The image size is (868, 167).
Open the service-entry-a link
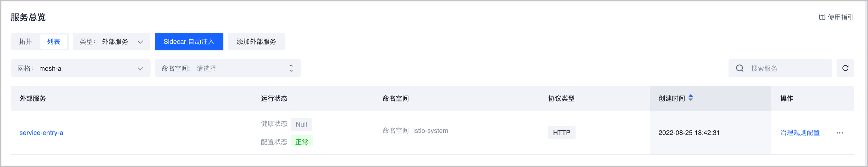(x=41, y=133)
